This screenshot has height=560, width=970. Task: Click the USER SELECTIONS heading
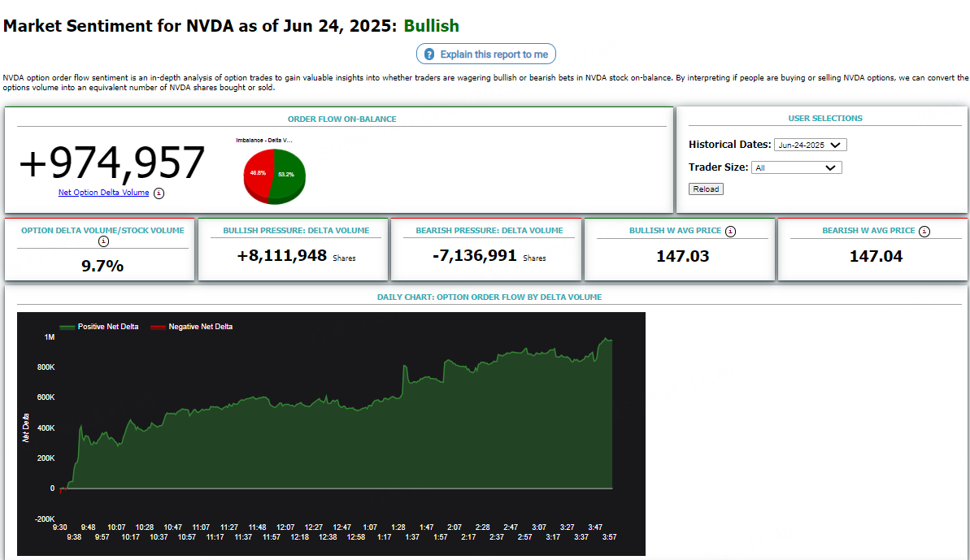(825, 118)
